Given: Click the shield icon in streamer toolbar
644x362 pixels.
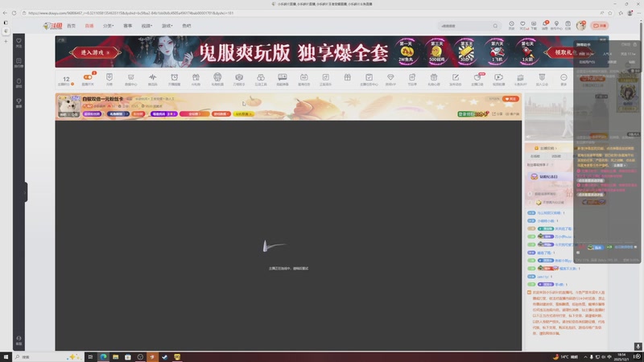Looking at the screenshot, I should point(109,77).
